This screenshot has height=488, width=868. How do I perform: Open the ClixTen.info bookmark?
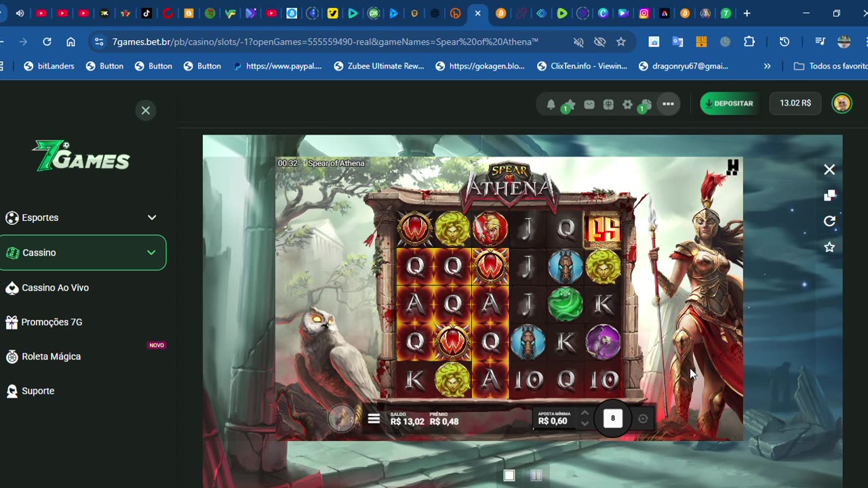tap(582, 66)
